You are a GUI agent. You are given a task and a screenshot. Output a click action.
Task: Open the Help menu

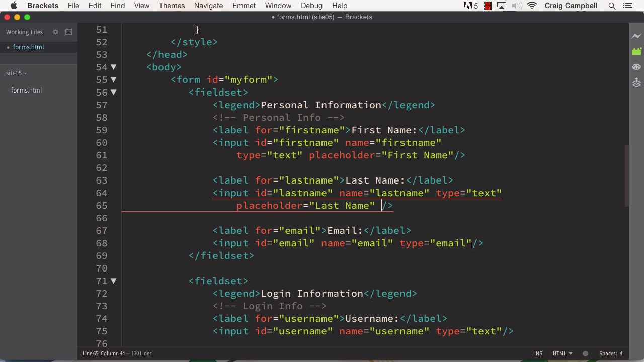(x=340, y=6)
